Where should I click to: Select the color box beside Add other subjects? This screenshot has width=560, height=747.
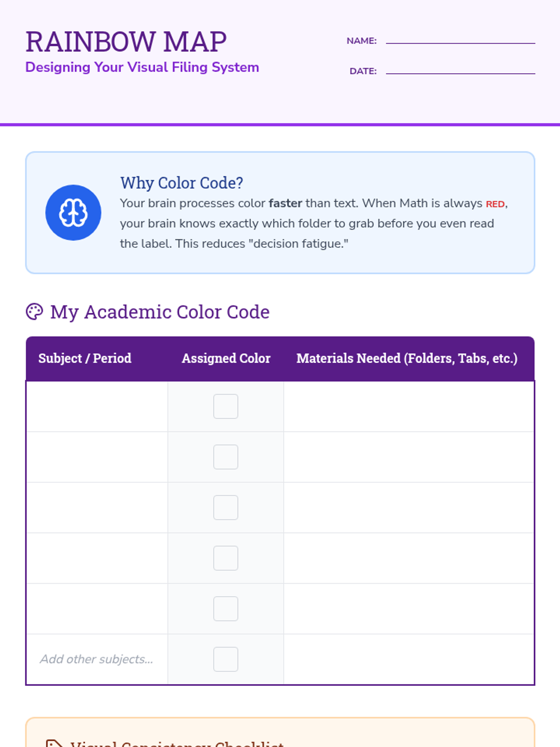point(226,659)
